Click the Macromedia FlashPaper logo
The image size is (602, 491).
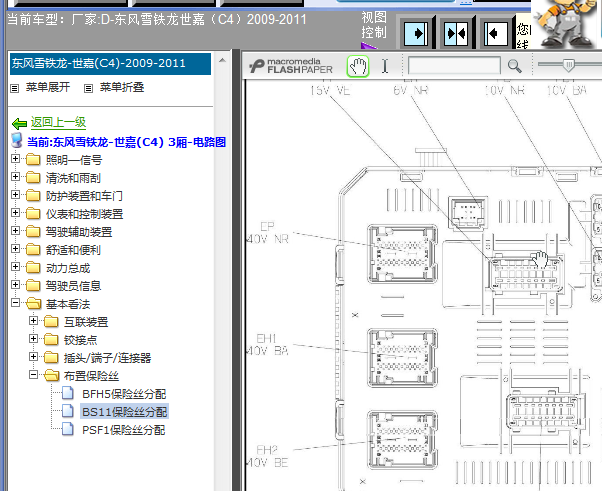point(291,66)
